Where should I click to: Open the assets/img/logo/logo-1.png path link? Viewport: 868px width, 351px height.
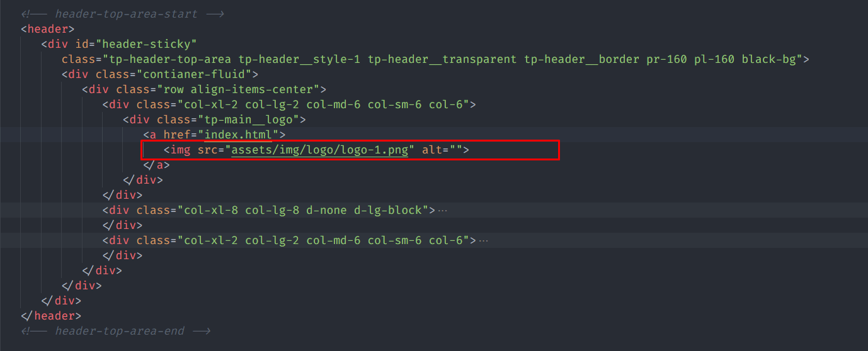320,150
